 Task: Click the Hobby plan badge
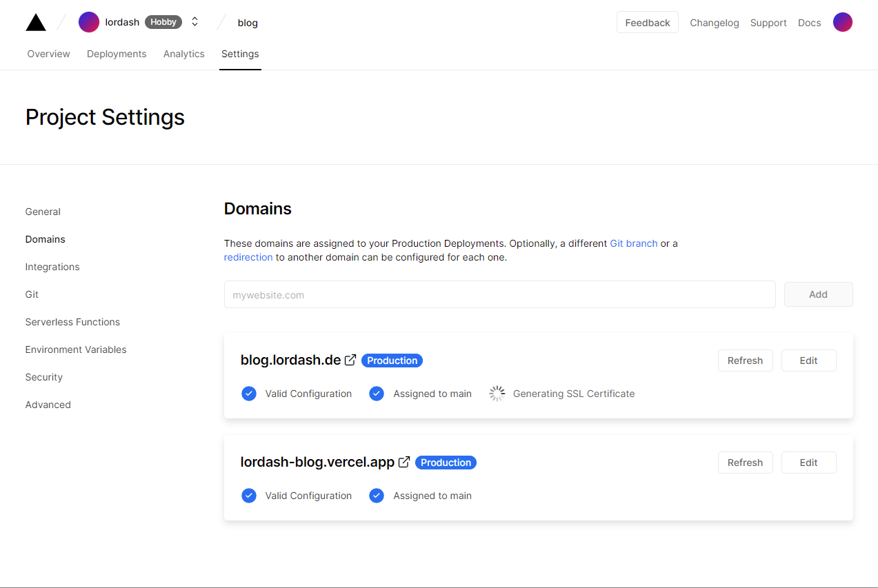(x=163, y=22)
